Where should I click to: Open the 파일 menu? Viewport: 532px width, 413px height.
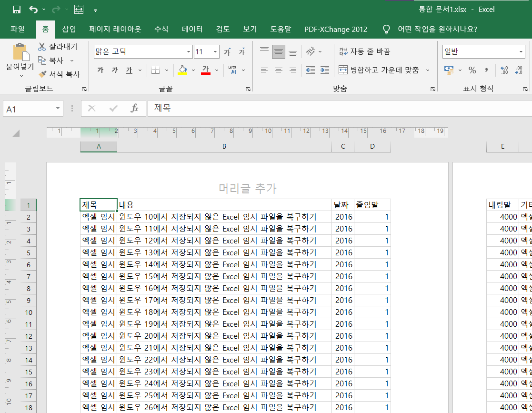coord(18,29)
